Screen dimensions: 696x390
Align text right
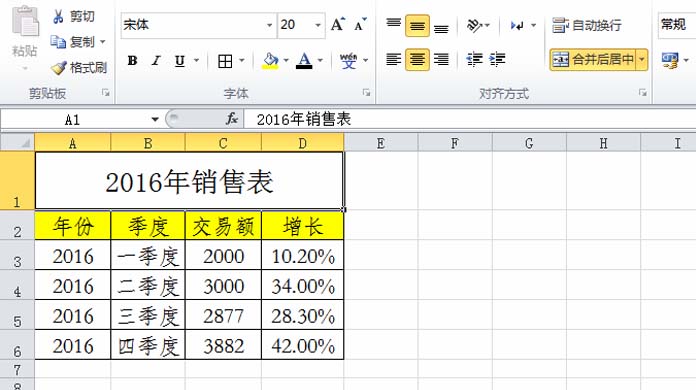click(x=441, y=59)
